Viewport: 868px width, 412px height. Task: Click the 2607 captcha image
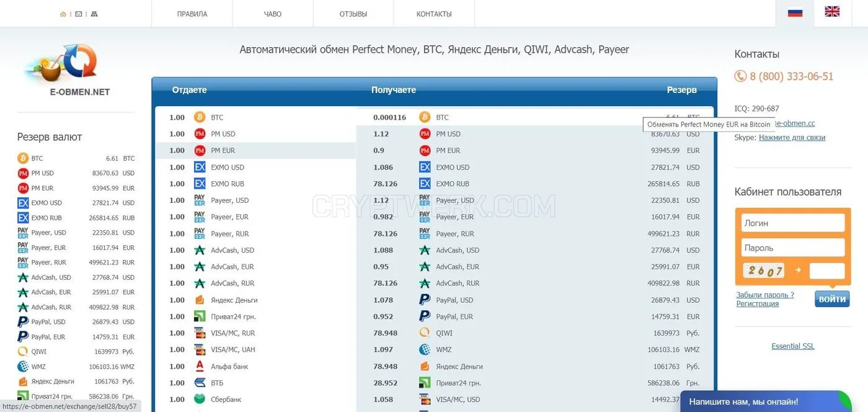[764, 271]
